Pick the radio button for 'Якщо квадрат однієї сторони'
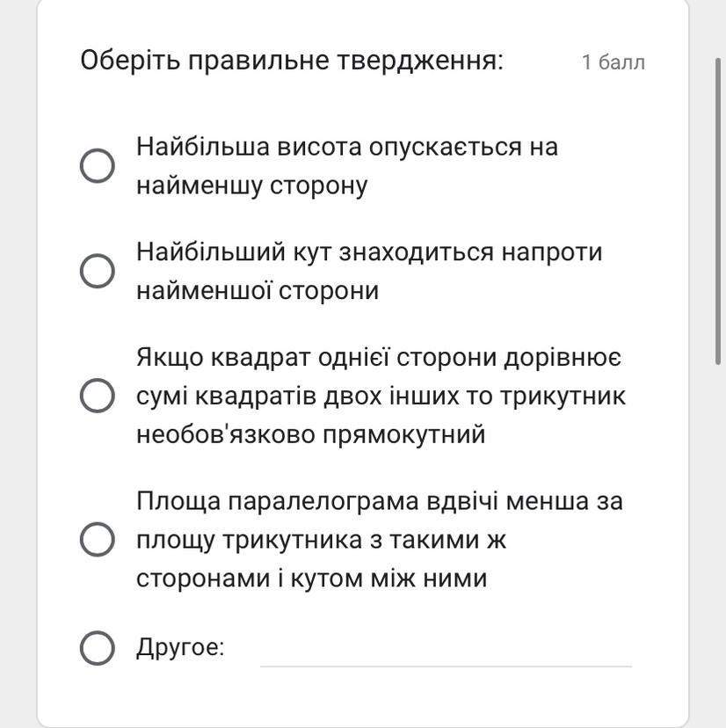This screenshot has width=726, height=728. 98,396
